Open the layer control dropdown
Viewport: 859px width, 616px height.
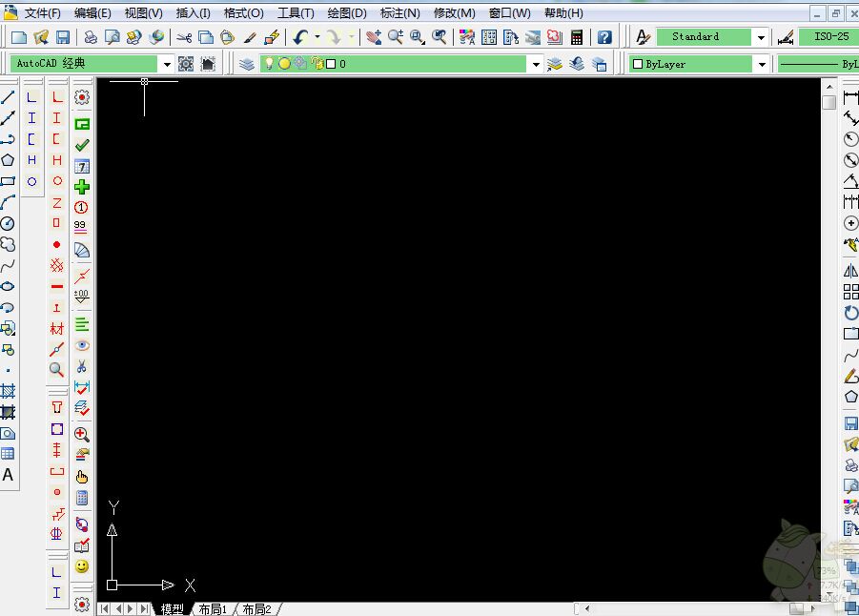point(536,63)
